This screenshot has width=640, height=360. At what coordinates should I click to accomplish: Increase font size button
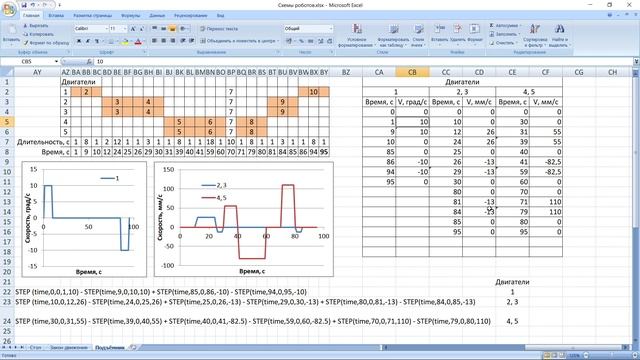[133, 29]
